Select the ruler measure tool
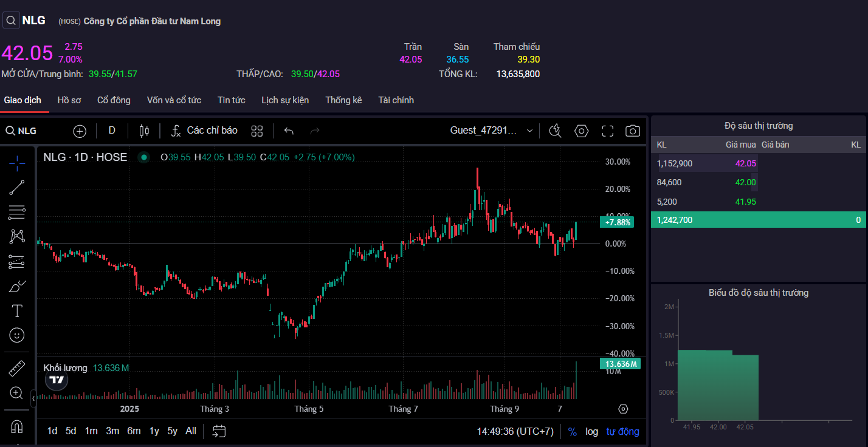This screenshot has width=868, height=447. point(17,368)
